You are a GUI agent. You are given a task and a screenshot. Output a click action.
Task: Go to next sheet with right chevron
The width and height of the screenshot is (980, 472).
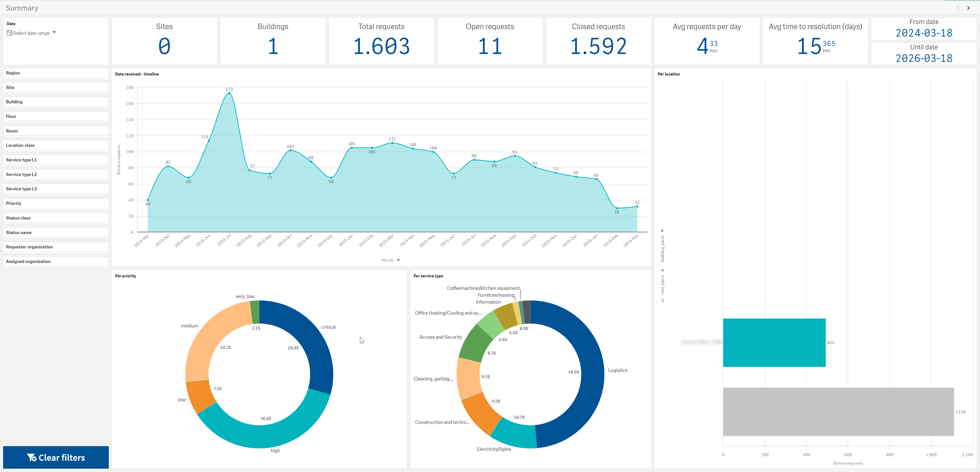(968, 8)
